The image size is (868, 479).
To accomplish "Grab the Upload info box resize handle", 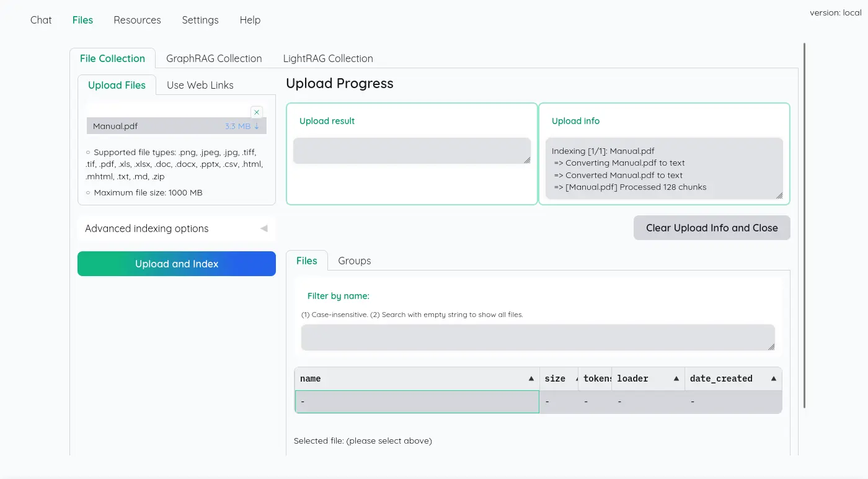I will pyautogui.click(x=778, y=195).
